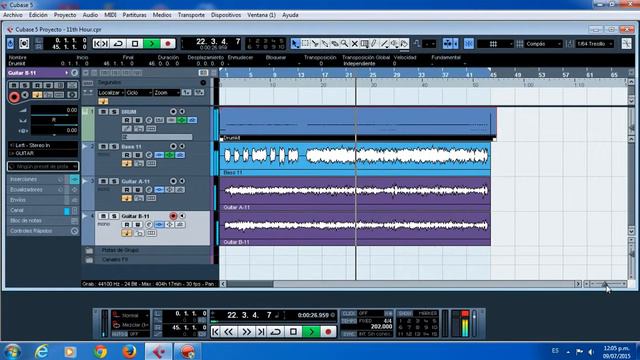
Task: Open the snap type dropdown
Action: [x=495, y=44]
